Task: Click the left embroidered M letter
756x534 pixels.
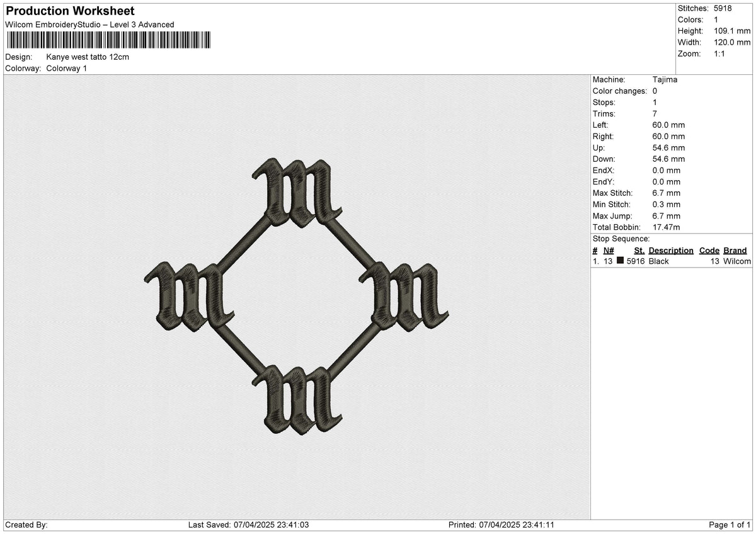Action: (x=189, y=296)
